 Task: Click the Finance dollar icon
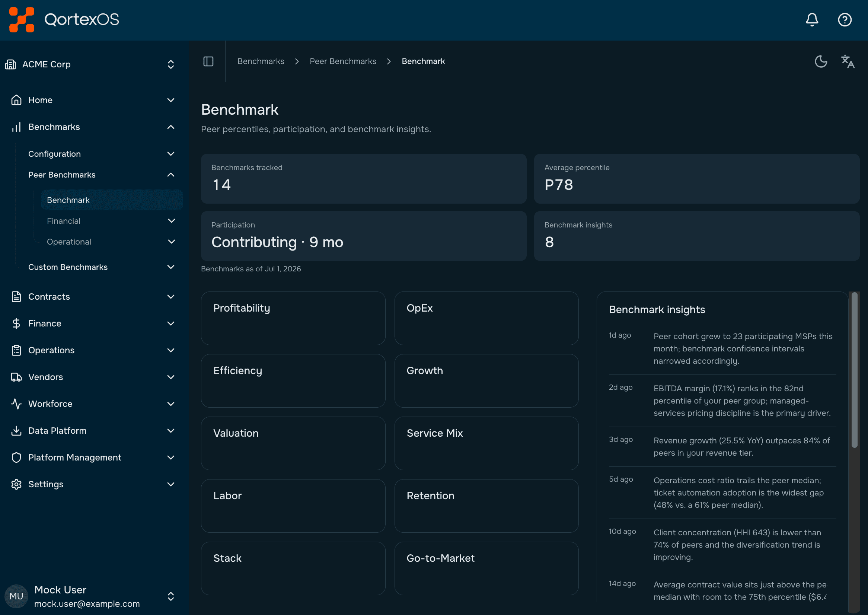16,324
